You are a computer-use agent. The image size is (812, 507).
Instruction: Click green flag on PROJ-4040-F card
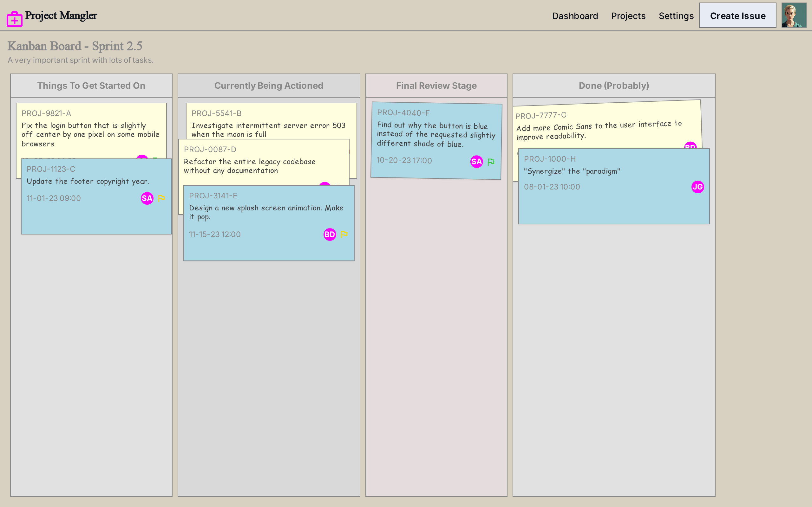(x=491, y=162)
